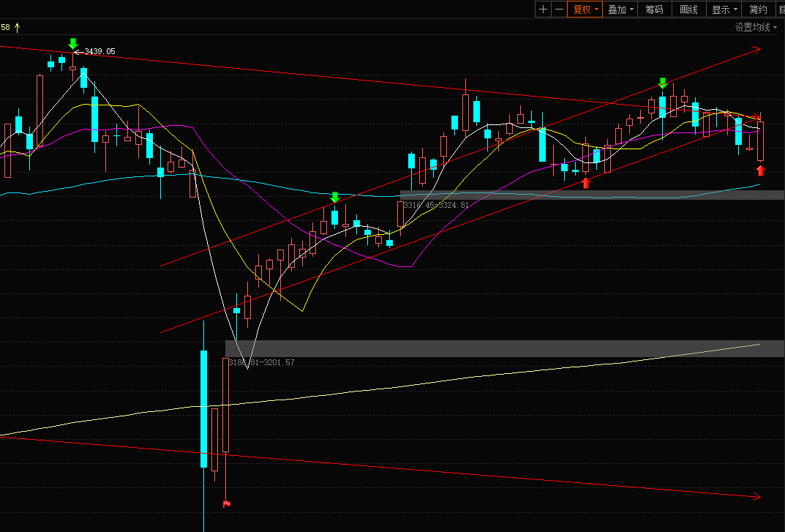
Task: Open the 复权 dropdown
Action: pos(585,10)
